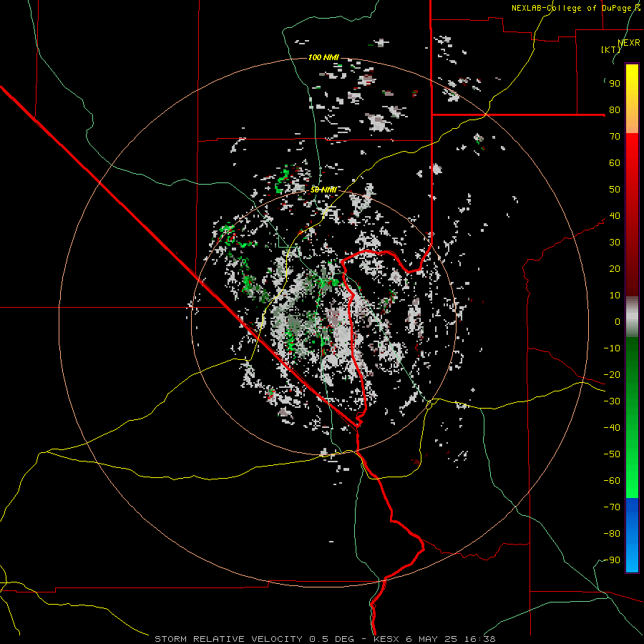
Task: Click the 60 value on the velocity scale
Action: point(615,163)
